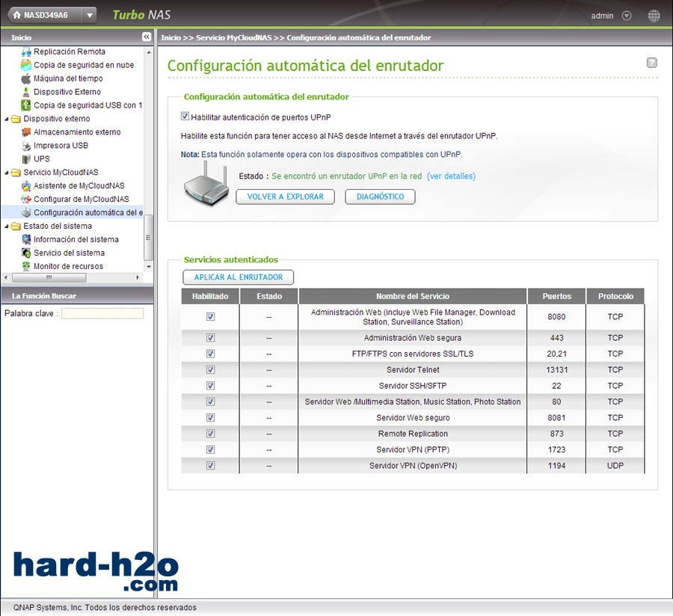Uncheck Servidor SSH/SFTP checkbox
The height and width of the screenshot is (616, 673).
click(210, 386)
